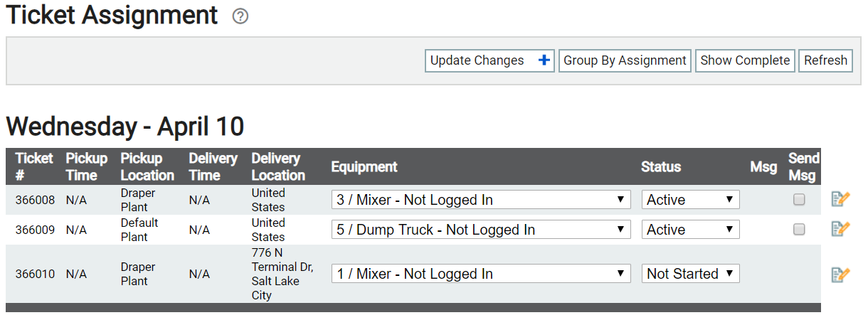Edit ticket 366009 with the pencil icon
868x320 pixels.
click(841, 229)
